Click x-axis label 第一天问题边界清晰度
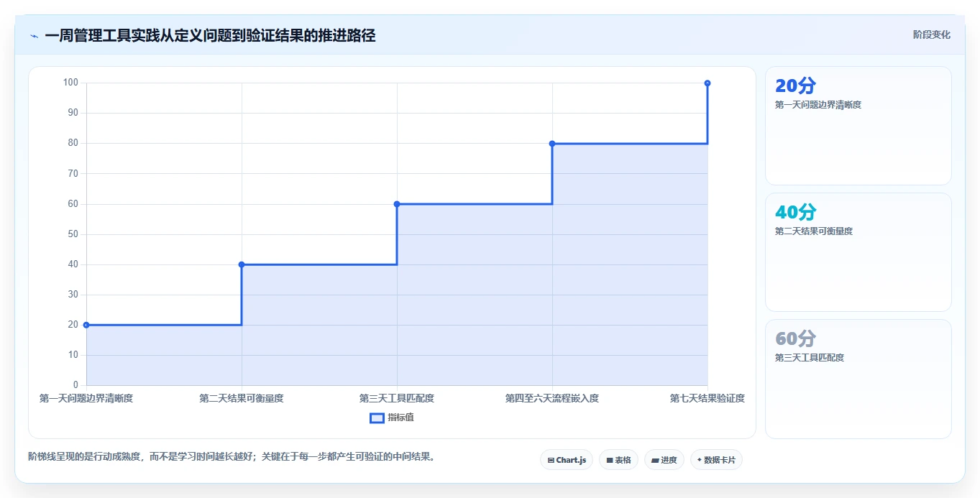Screen dimensions: 980x498 86,398
